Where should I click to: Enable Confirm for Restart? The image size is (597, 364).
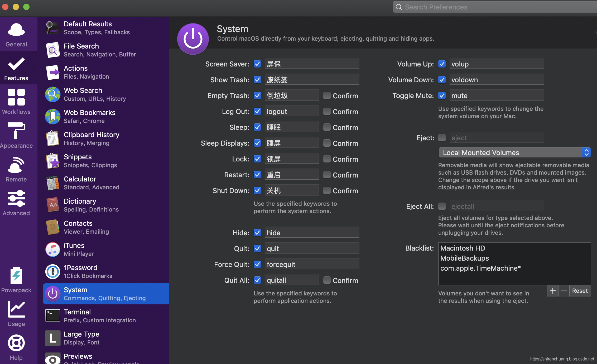pyautogui.click(x=327, y=175)
